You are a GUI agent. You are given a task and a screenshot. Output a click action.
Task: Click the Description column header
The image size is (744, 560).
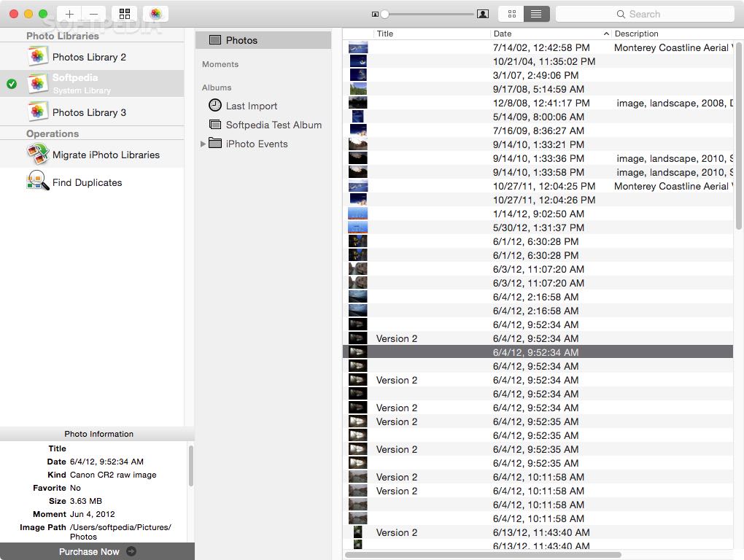click(x=673, y=34)
